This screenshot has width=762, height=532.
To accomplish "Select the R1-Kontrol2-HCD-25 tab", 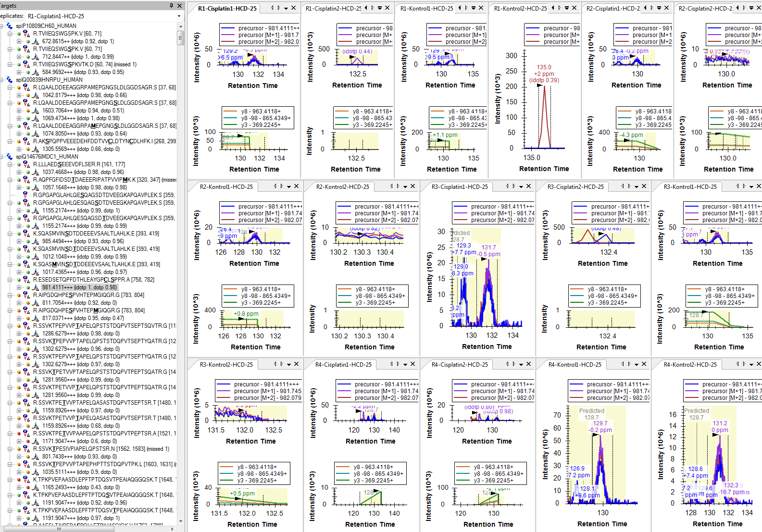I will 520,9.
